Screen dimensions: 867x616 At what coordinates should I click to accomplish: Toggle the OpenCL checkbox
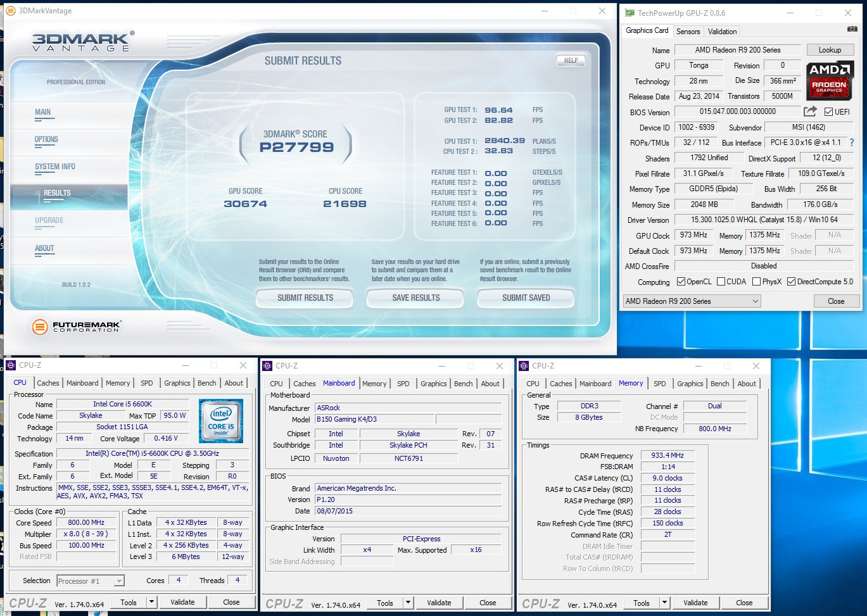click(x=681, y=282)
